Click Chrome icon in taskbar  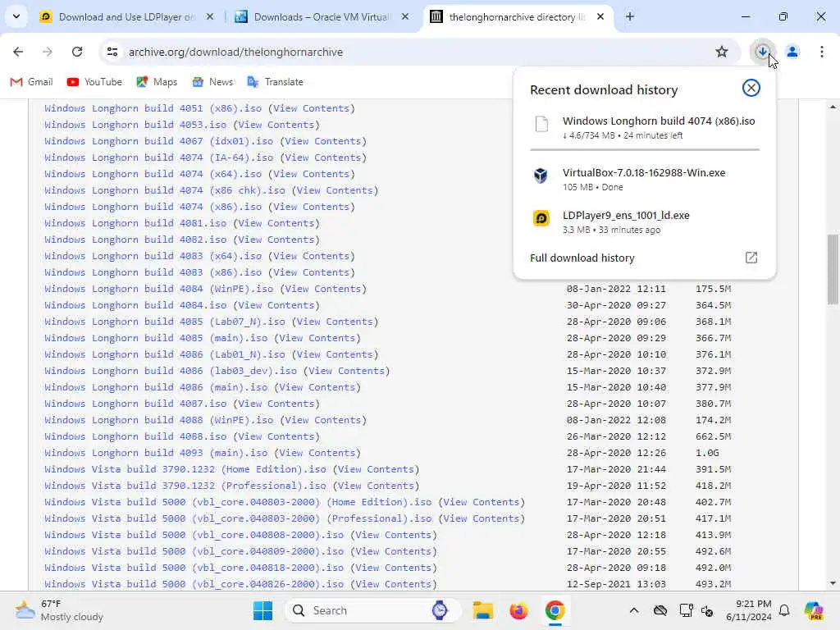(x=555, y=610)
